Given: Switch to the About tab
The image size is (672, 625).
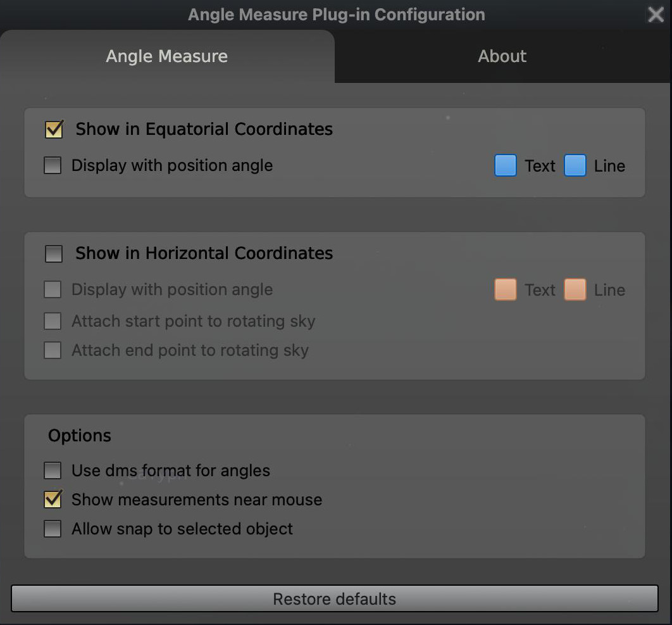Looking at the screenshot, I should [x=502, y=56].
